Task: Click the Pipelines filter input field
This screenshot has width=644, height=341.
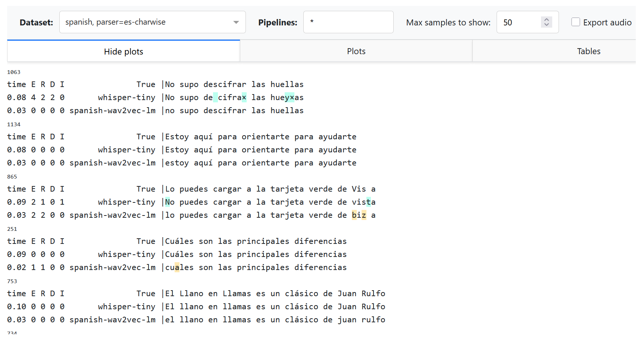Action: [x=348, y=22]
